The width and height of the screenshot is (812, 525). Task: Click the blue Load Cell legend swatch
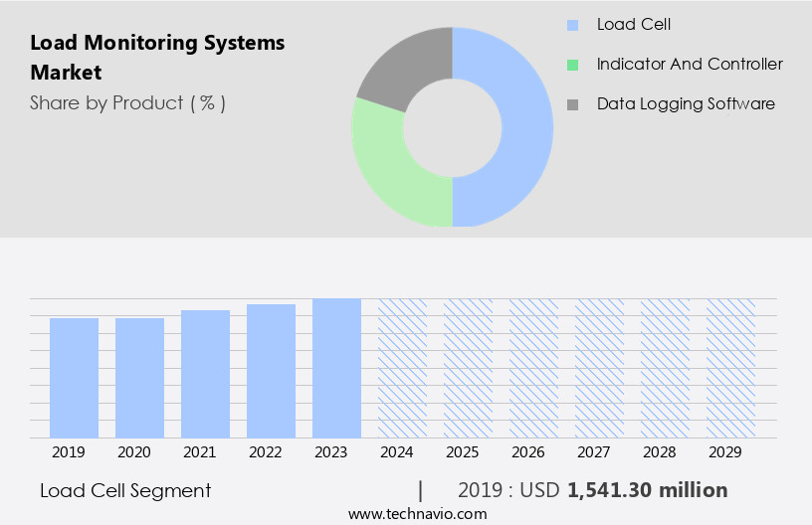(572, 25)
